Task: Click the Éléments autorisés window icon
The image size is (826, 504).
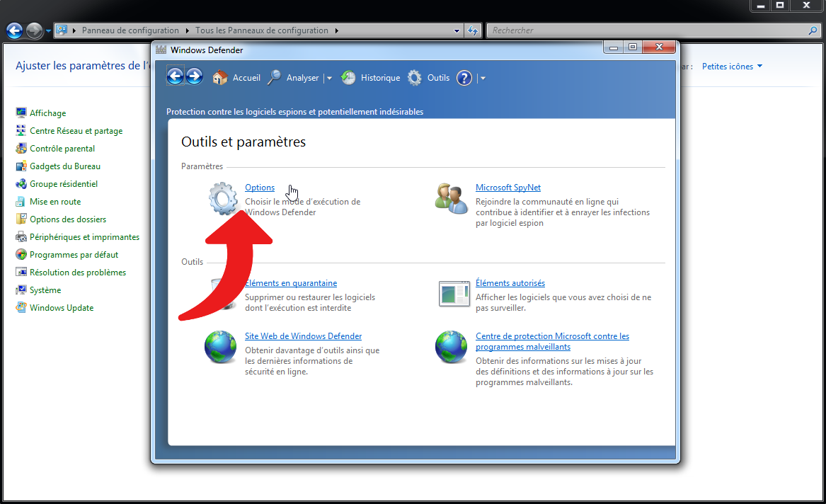Action: [x=454, y=293]
